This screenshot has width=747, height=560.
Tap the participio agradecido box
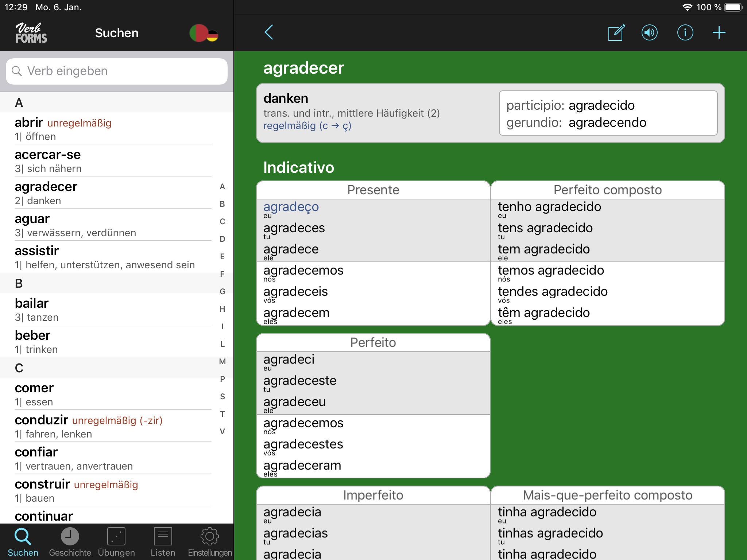[x=608, y=113]
